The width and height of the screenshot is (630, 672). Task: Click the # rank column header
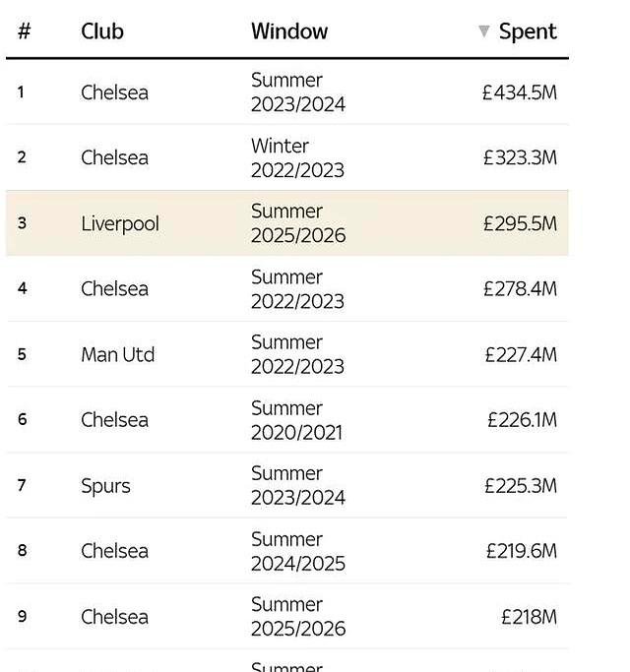point(24,31)
